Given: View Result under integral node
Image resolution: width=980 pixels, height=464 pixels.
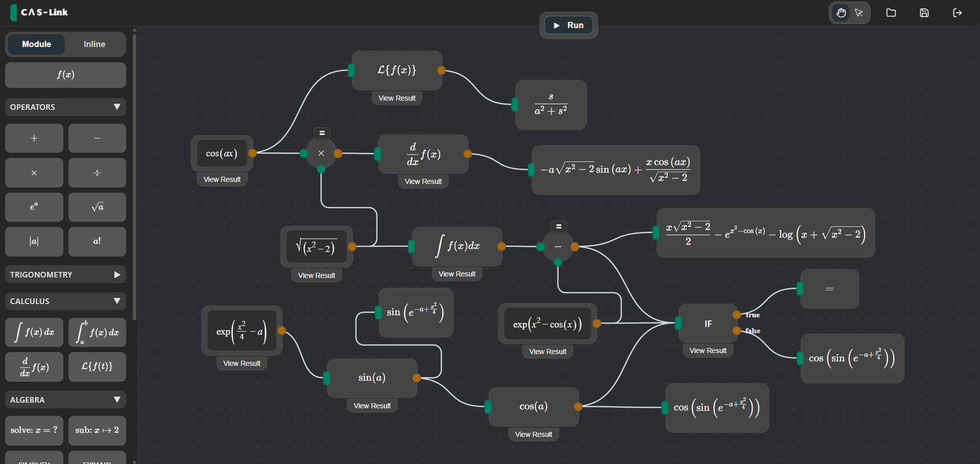Looking at the screenshot, I should pos(457,274).
